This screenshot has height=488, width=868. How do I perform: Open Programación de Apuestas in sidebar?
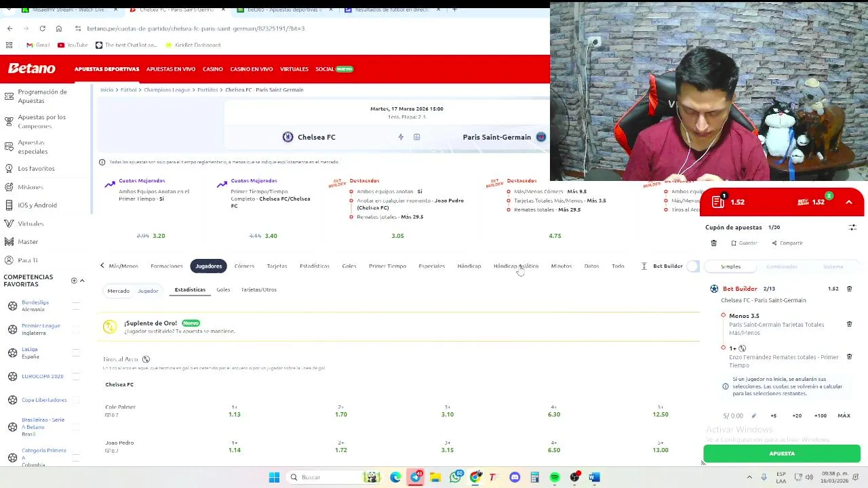[x=42, y=96]
